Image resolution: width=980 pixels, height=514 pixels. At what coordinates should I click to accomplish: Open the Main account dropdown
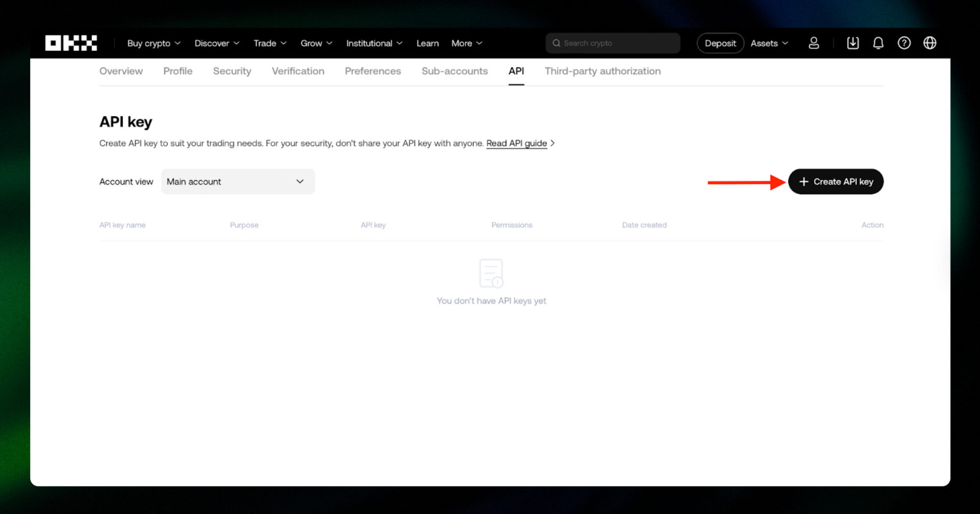238,182
